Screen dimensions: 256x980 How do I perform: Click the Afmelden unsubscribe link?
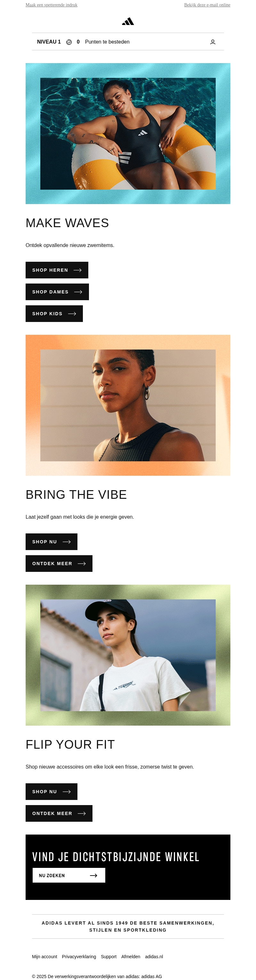pyautogui.click(x=131, y=956)
